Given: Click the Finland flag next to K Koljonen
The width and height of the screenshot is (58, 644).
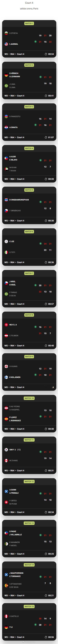Looking at the screenshot, I should pyautogui.click(x=6, y=377).
